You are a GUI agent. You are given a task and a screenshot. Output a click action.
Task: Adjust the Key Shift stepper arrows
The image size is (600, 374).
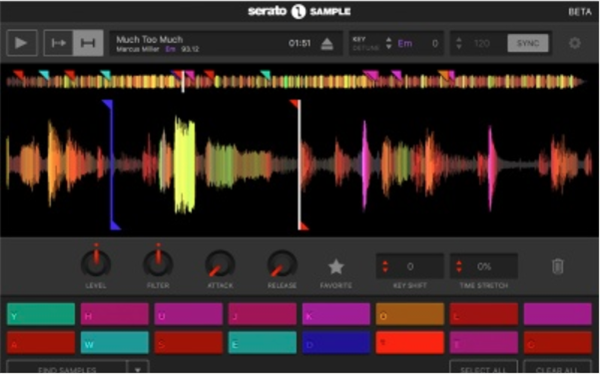pyautogui.click(x=385, y=266)
